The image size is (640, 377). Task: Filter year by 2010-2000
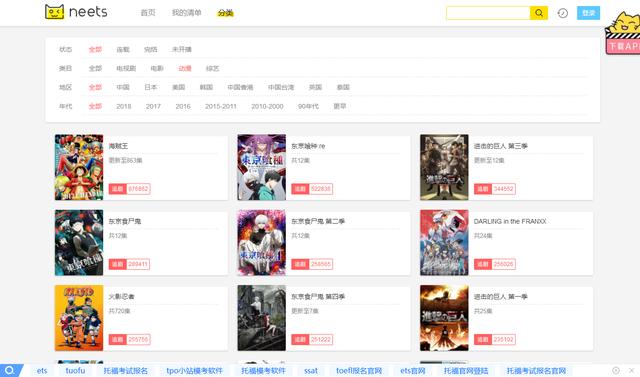pos(267,106)
